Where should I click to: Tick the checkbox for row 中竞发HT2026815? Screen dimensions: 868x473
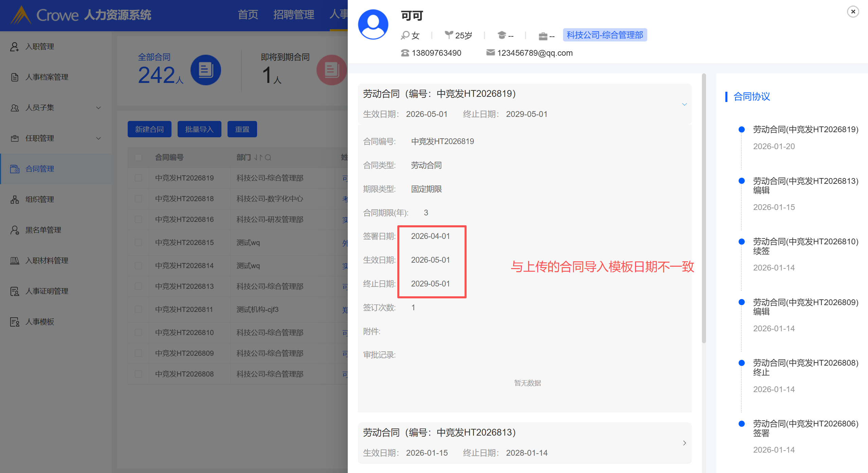point(138,242)
